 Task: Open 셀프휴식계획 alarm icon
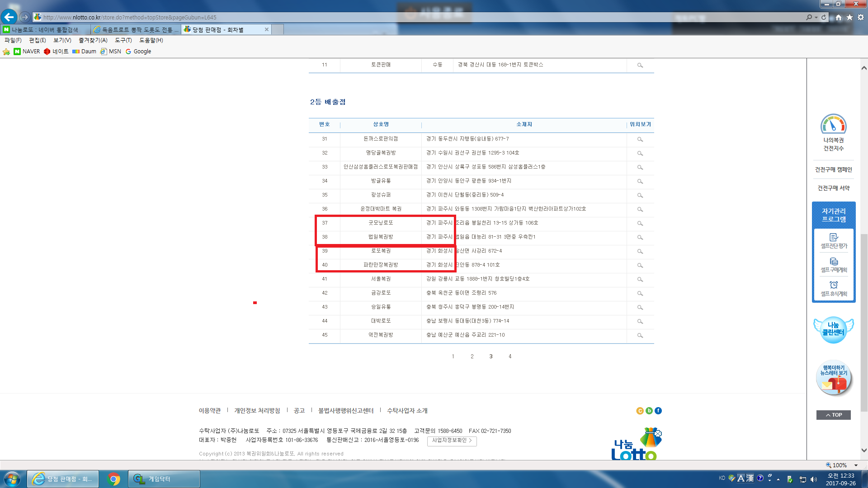tap(834, 285)
